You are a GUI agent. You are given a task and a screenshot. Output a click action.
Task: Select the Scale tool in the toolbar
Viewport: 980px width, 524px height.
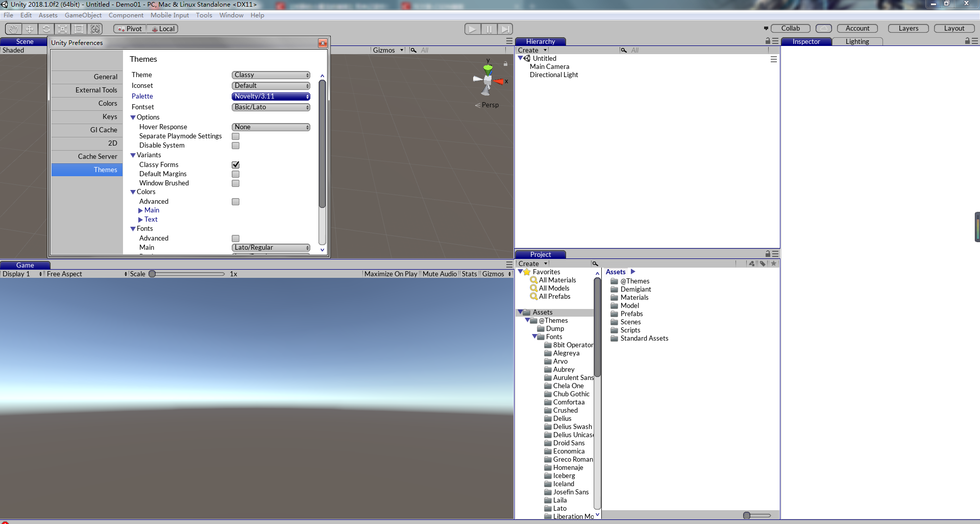[62, 29]
